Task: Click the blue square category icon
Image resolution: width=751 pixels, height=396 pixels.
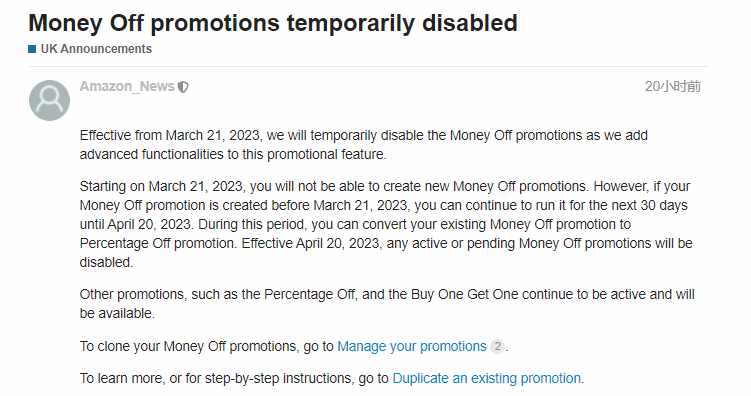Action: pyautogui.click(x=32, y=49)
